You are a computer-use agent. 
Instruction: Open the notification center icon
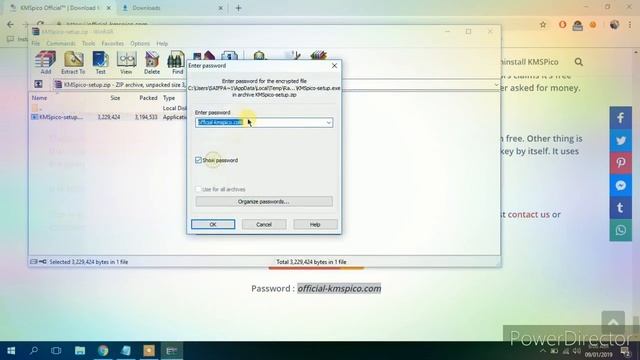[x=625, y=351]
